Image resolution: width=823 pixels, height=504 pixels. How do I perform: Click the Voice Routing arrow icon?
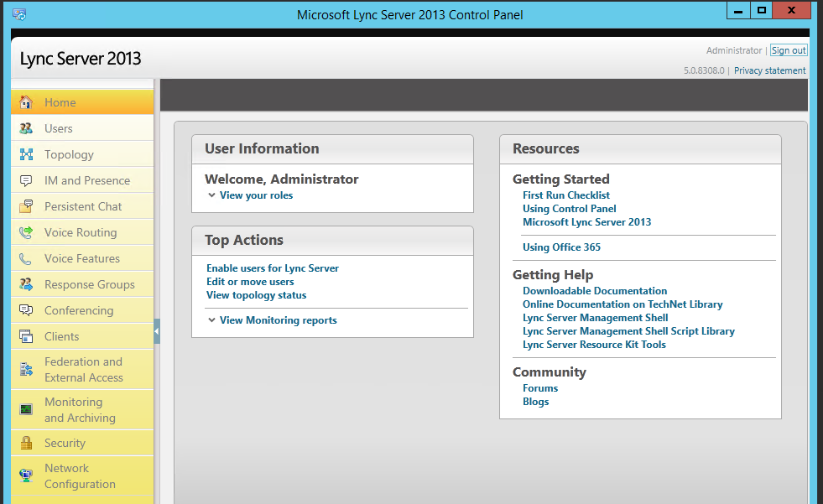point(26,232)
